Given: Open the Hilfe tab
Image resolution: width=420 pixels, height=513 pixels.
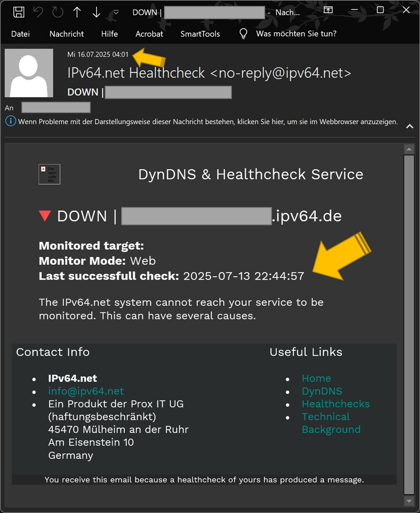Looking at the screenshot, I should pyautogui.click(x=109, y=34).
